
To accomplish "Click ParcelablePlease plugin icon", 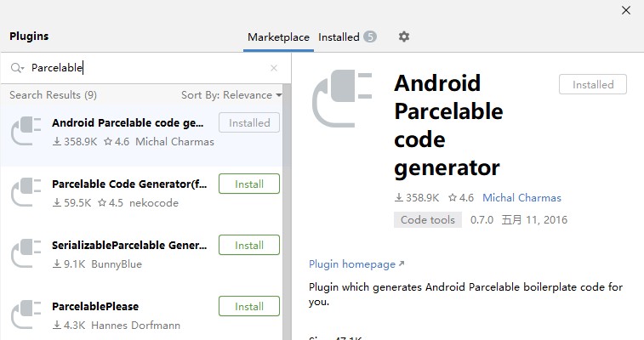I will point(26,314).
